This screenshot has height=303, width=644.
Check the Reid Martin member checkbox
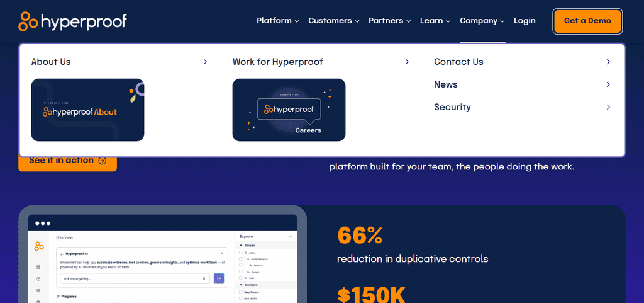[x=241, y=299]
